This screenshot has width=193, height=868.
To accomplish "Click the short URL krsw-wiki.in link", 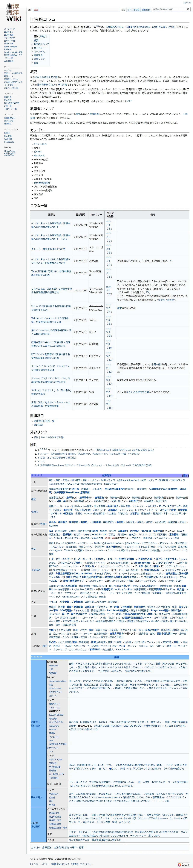I will [9, 153].
